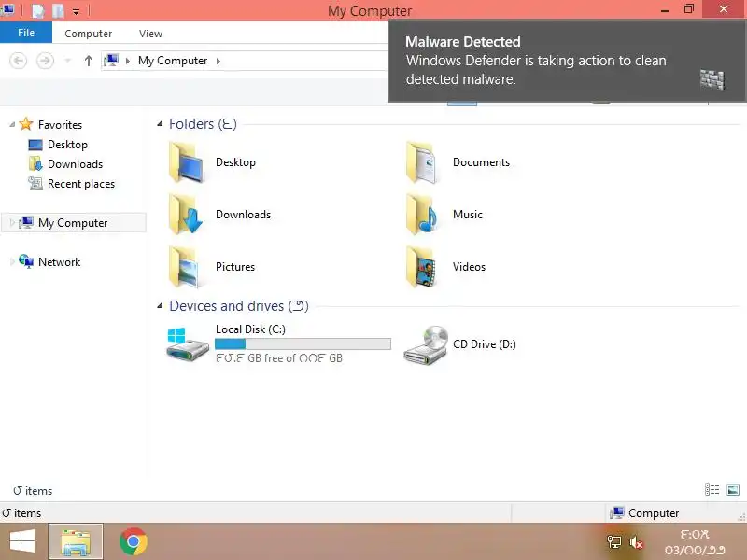The width and height of the screenshot is (747, 560).
Task: Go up one level with Up arrow
Action: coord(88,61)
